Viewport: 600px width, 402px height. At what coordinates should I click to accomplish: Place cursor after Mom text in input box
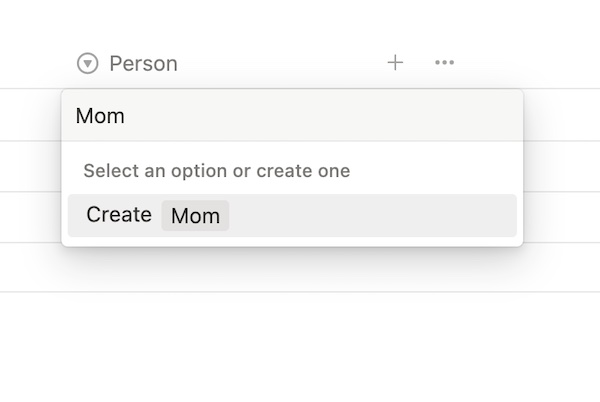(x=126, y=116)
